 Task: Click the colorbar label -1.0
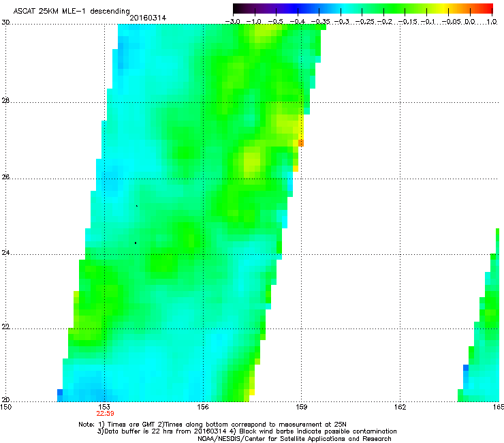(x=254, y=22)
